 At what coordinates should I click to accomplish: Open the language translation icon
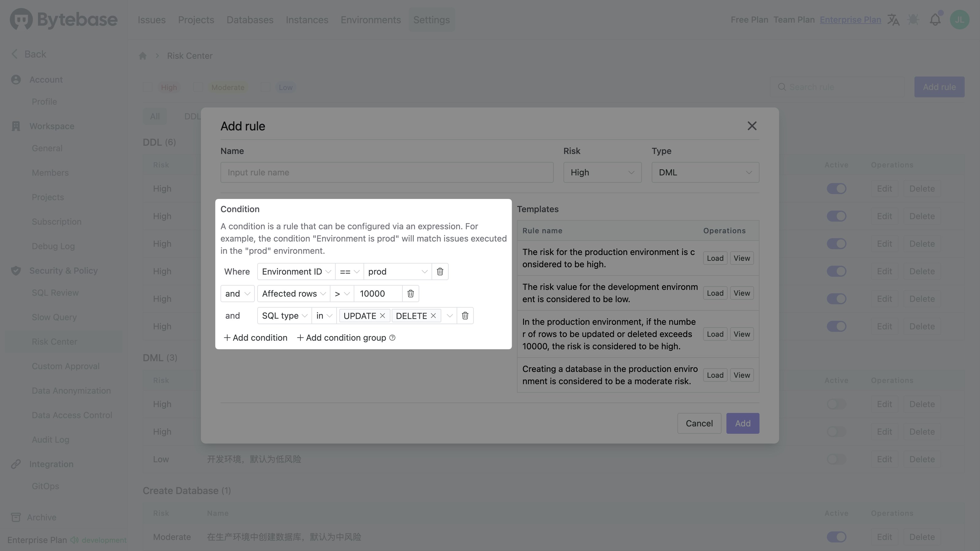[x=893, y=20]
